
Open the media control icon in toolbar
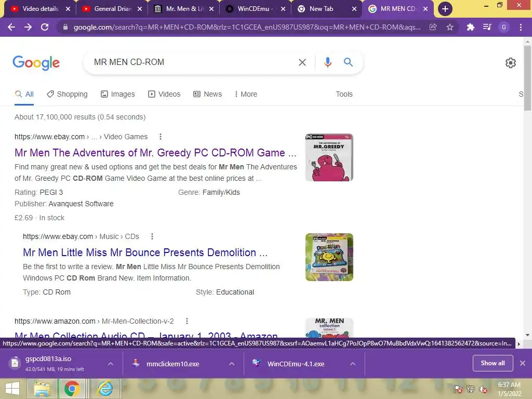coord(487,27)
